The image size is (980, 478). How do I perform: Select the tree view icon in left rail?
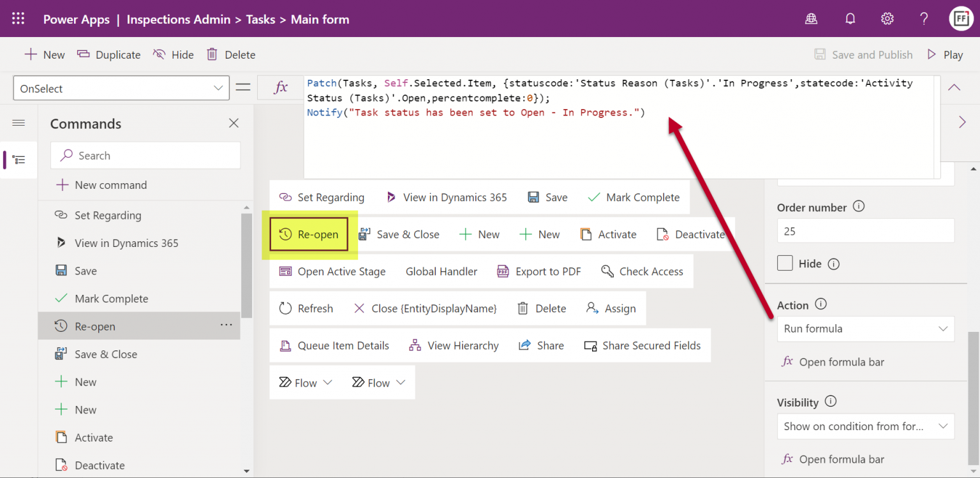[x=19, y=160]
